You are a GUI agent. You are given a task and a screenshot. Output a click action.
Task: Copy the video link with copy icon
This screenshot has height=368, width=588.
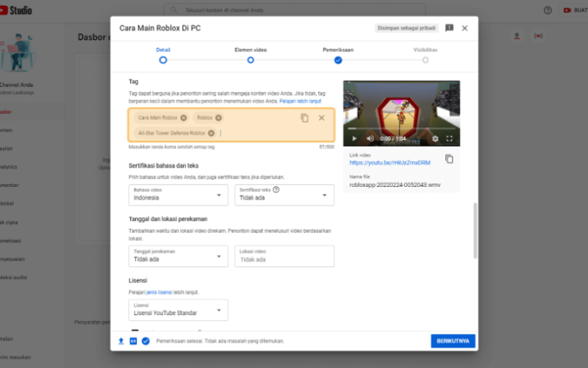pos(449,159)
